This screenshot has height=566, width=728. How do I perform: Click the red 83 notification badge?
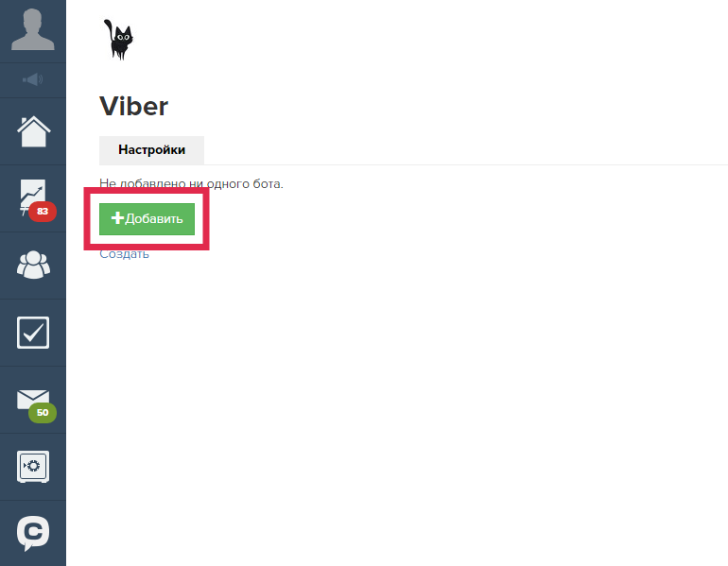click(x=43, y=212)
